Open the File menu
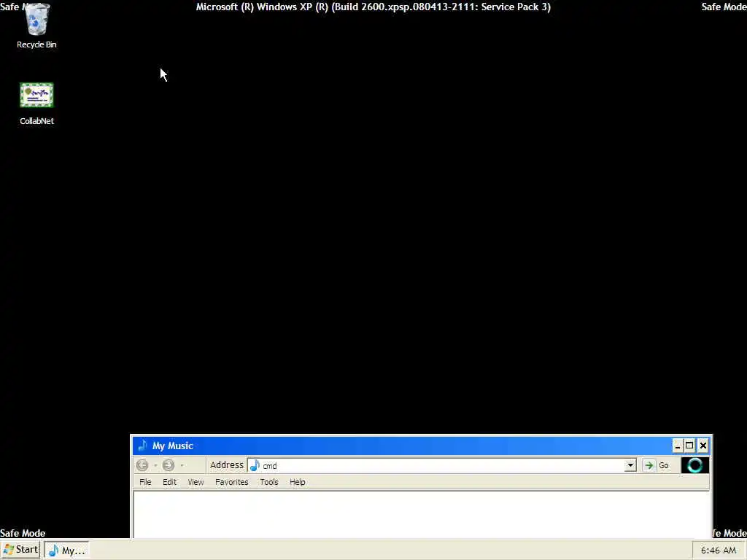 (x=145, y=482)
